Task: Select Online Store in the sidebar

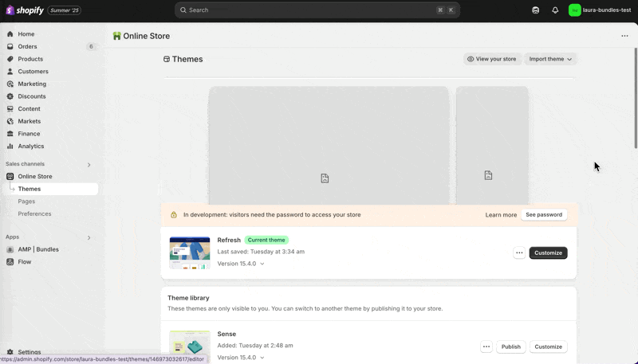Action: coord(35,177)
